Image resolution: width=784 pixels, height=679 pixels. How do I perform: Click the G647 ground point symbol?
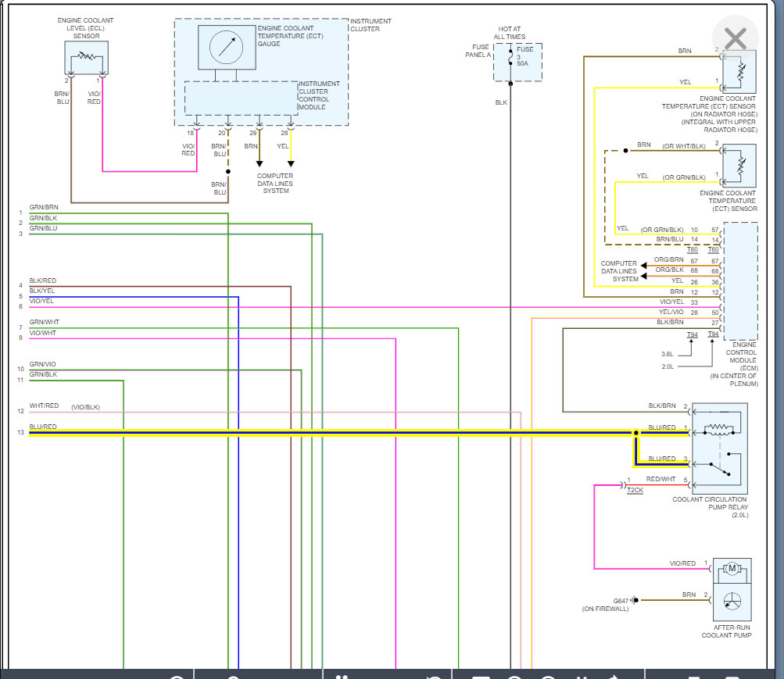pyautogui.click(x=635, y=599)
